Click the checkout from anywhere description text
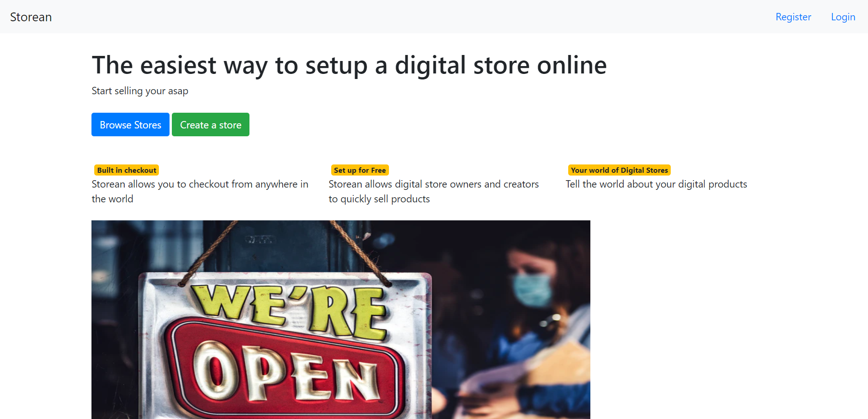 point(200,191)
